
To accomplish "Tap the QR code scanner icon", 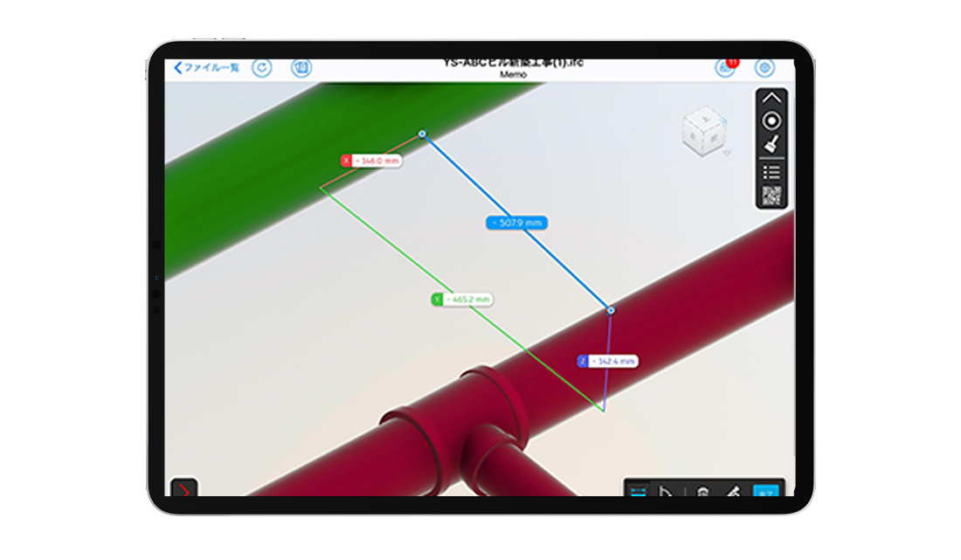I will pos(771,196).
